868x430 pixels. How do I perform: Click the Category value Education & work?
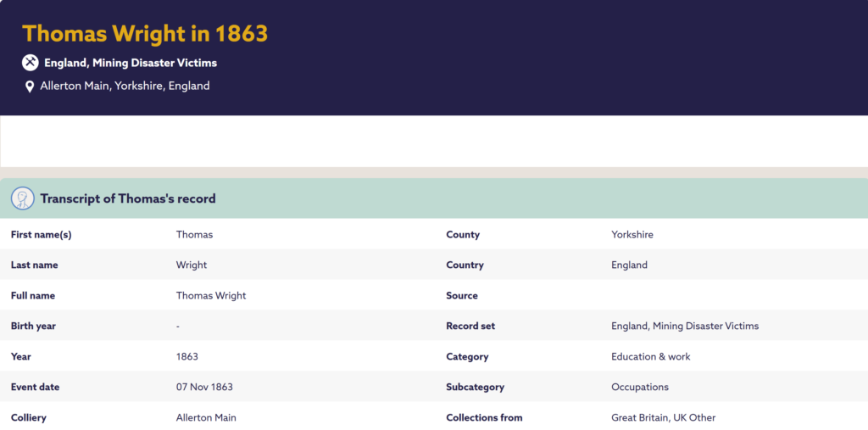pyautogui.click(x=650, y=356)
